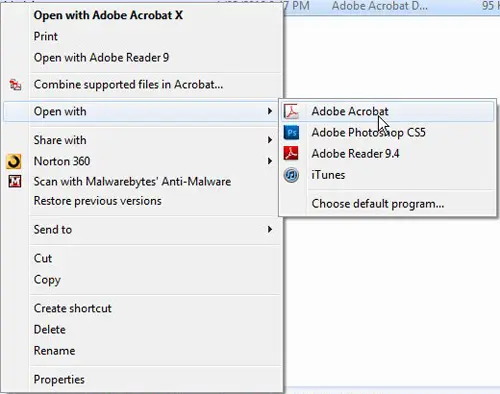Viewport: 500px width, 394px height.
Task: Open Choose default program option
Action: [x=378, y=204]
